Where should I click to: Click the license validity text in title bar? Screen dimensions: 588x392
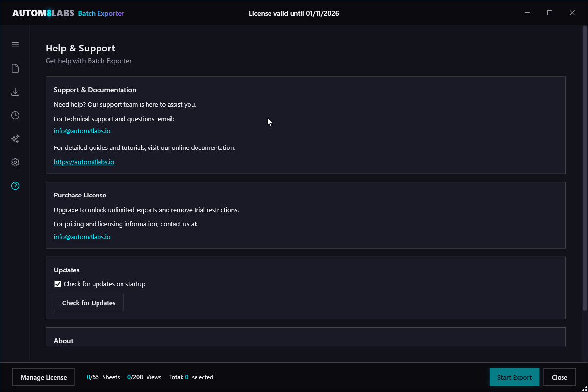point(294,13)
